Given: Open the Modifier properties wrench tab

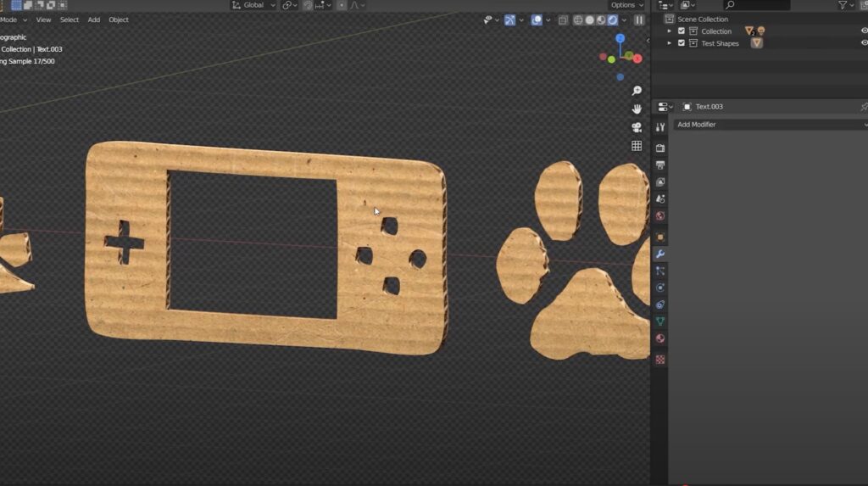Looking at the screenshot, I should tap(659, 254).
